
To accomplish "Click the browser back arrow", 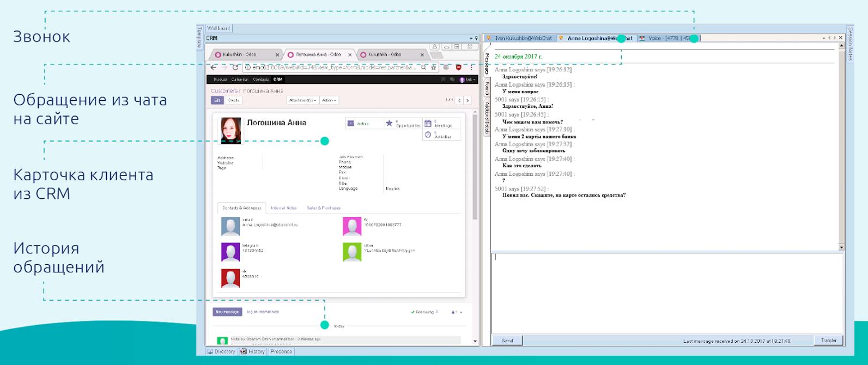I will pyautogui.click(x=214, y=68).
